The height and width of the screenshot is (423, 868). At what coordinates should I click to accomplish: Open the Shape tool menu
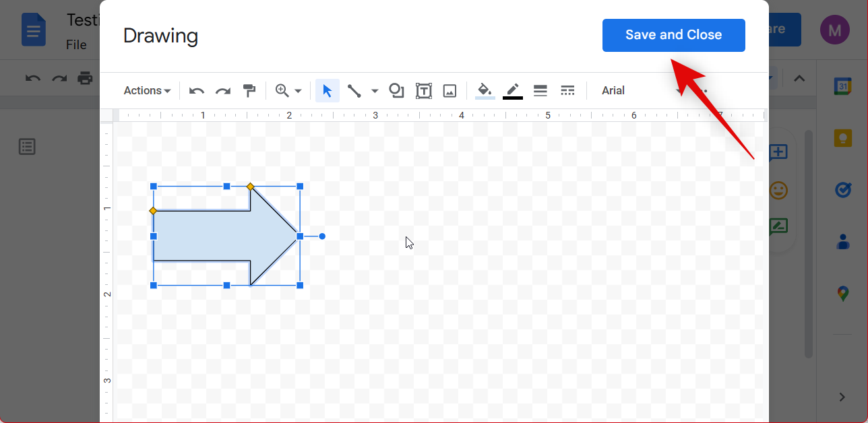click(396, 91)
